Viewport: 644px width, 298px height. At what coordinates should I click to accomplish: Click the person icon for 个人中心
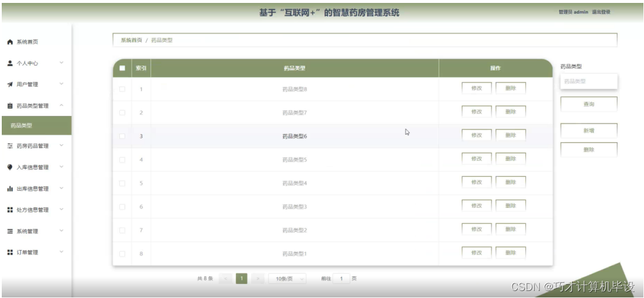click(11, 63)
